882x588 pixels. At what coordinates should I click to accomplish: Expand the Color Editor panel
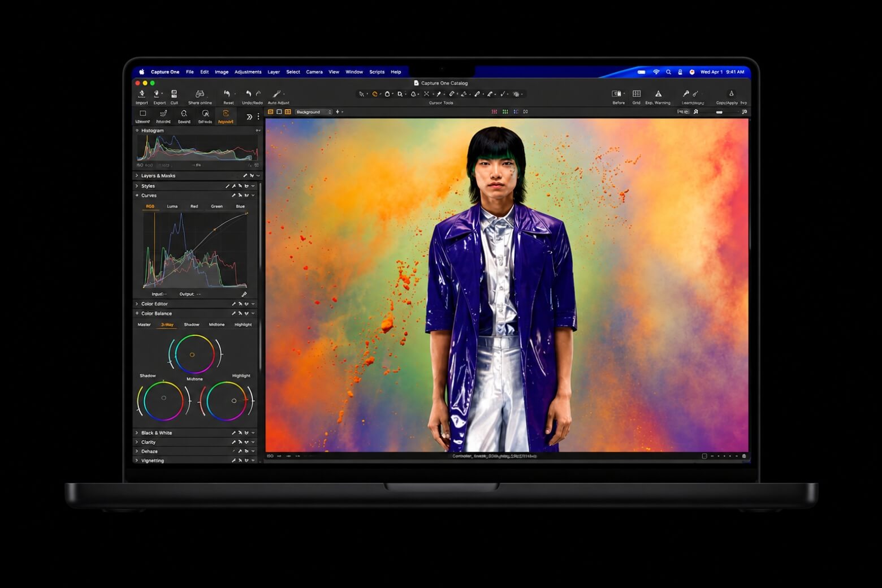pyautogui.click(x=137, y=304)
